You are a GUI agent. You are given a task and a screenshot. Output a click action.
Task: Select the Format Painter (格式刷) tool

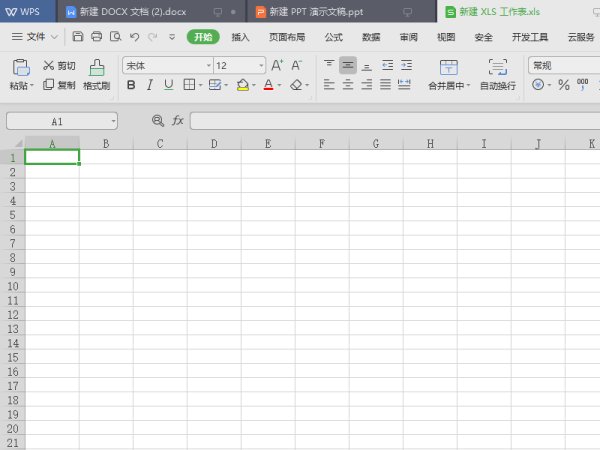(96, 75)
